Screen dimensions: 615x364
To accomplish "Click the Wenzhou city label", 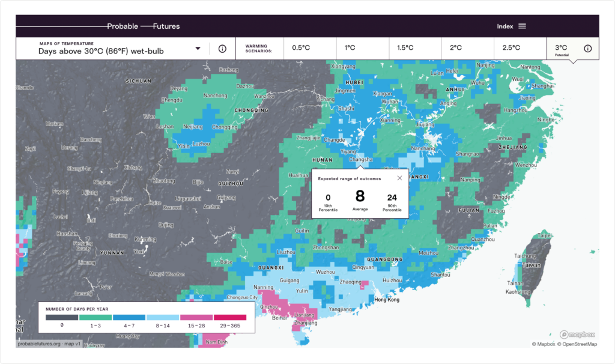I will [x=526, y=165].
